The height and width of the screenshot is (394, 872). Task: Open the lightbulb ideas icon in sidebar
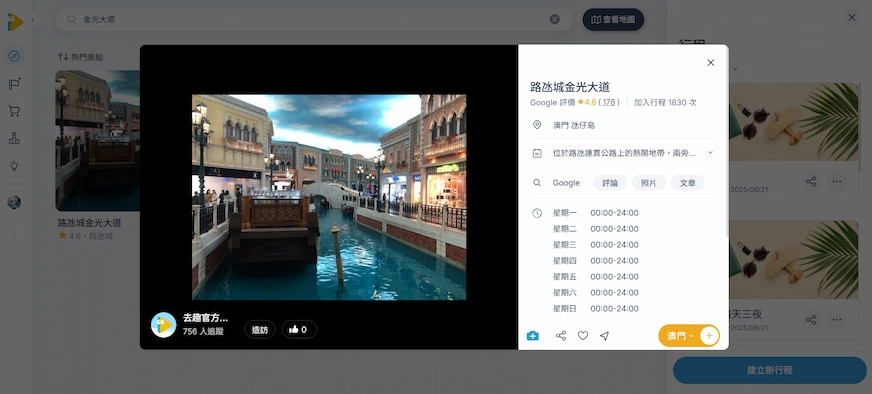coord(14,165)
